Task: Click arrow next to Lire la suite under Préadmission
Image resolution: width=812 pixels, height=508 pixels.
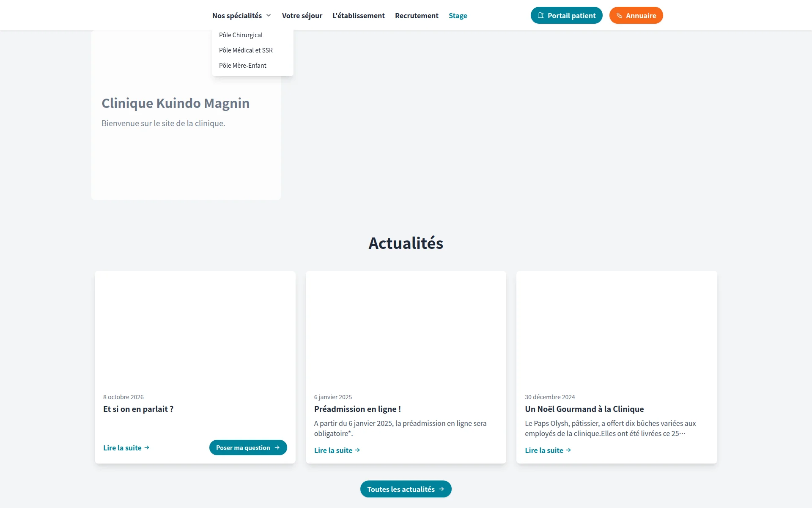Action: [x=357, y=450]
